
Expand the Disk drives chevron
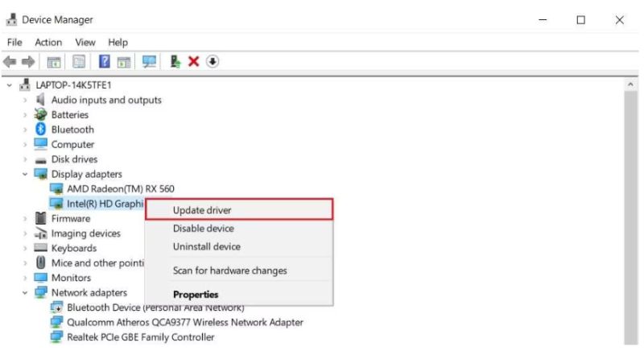25,159
